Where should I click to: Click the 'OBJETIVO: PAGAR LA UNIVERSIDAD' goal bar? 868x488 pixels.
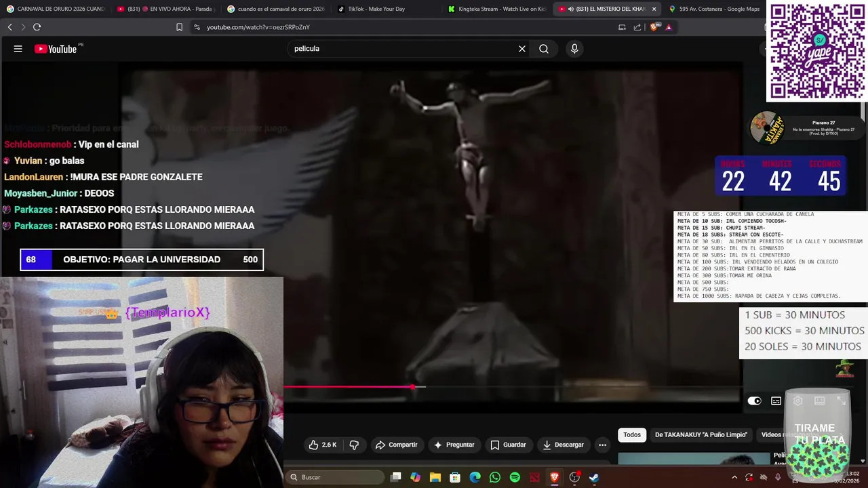click(x=142, y=260)
